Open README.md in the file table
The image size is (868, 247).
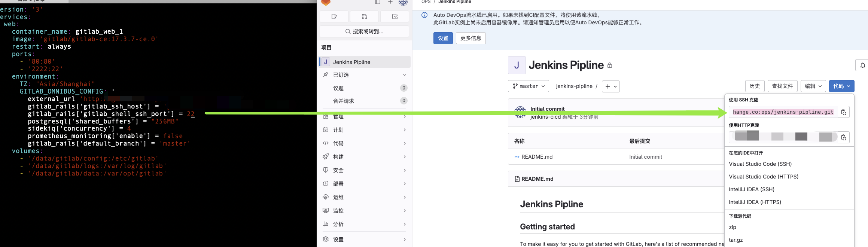[537, 157]
